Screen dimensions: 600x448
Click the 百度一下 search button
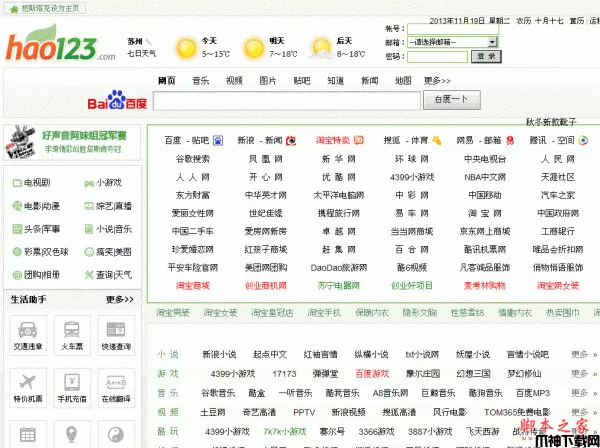coord(452,100)
